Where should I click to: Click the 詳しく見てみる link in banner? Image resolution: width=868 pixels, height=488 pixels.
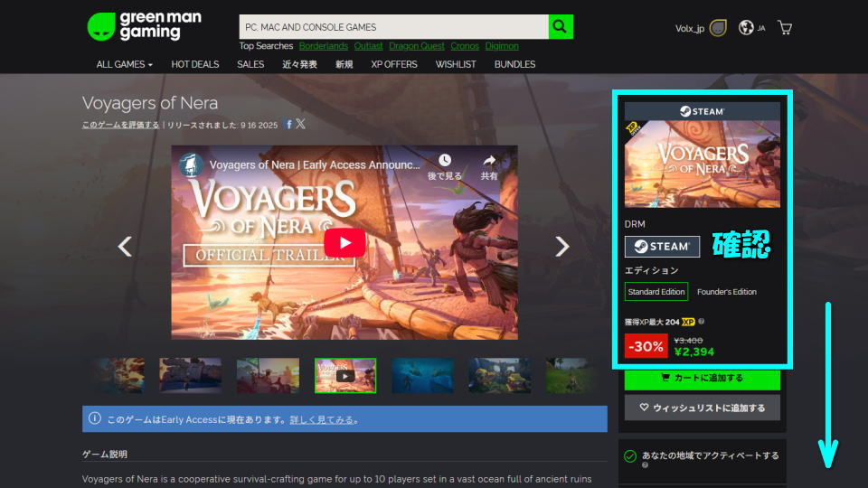coord(322,419)
